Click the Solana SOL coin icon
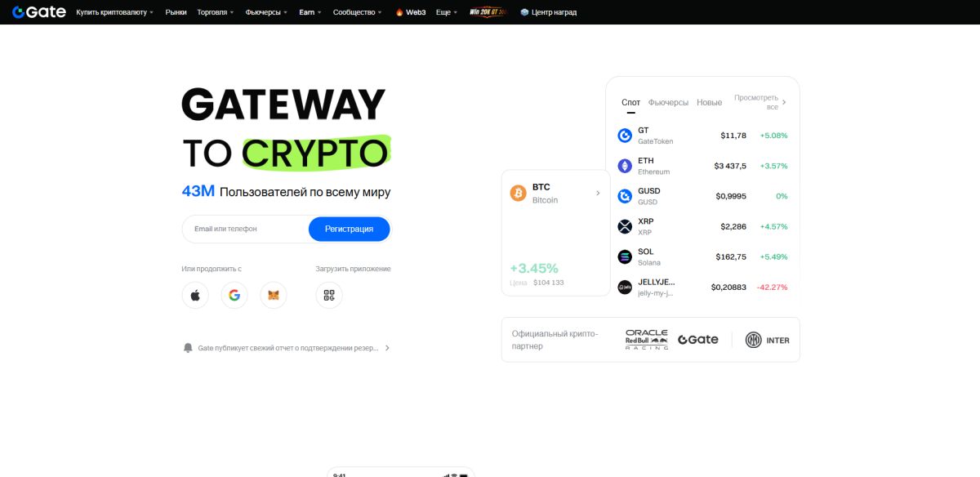The width and height of the screenshot is (980, 477). pos(625,256)
